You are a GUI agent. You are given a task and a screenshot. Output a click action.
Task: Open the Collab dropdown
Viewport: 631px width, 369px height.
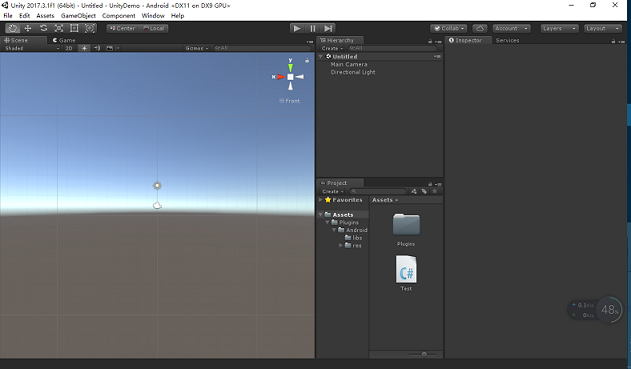(x=449, y=29)
